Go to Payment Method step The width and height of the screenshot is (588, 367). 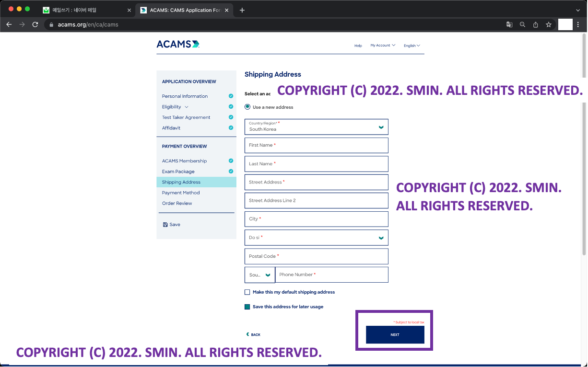[181, 193]
